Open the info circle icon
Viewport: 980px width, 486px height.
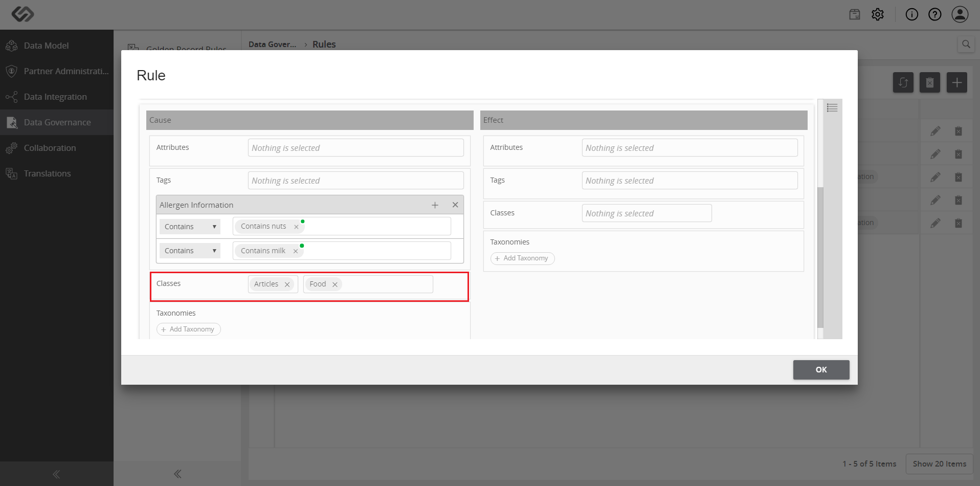point(911,14)
